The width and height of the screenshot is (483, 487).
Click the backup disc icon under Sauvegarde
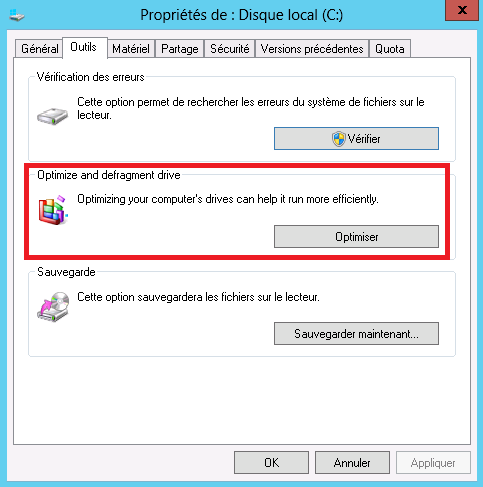[x=53, y=307]
